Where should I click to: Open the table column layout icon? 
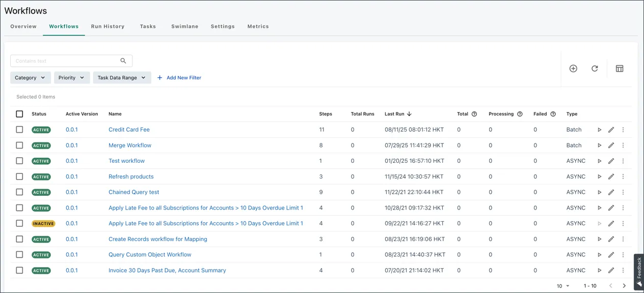(x=620, y=69)
